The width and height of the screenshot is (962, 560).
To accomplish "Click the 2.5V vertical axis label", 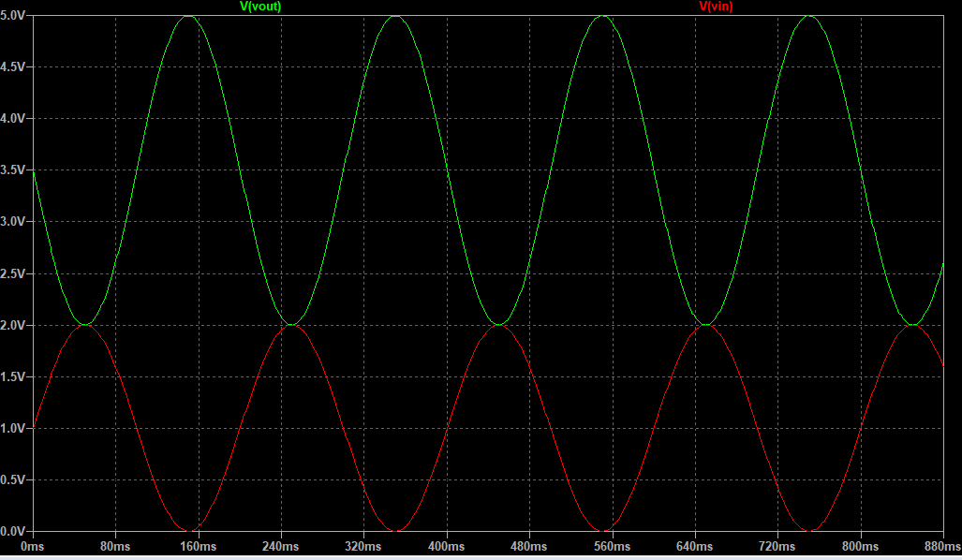I will click(x=13, y=273).
